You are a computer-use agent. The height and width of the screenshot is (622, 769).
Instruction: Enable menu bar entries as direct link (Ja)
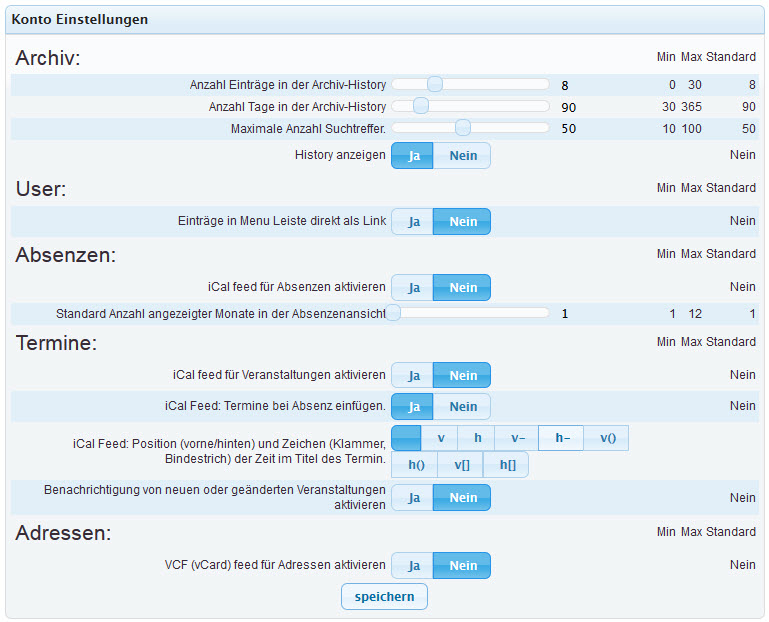(411, 222)
